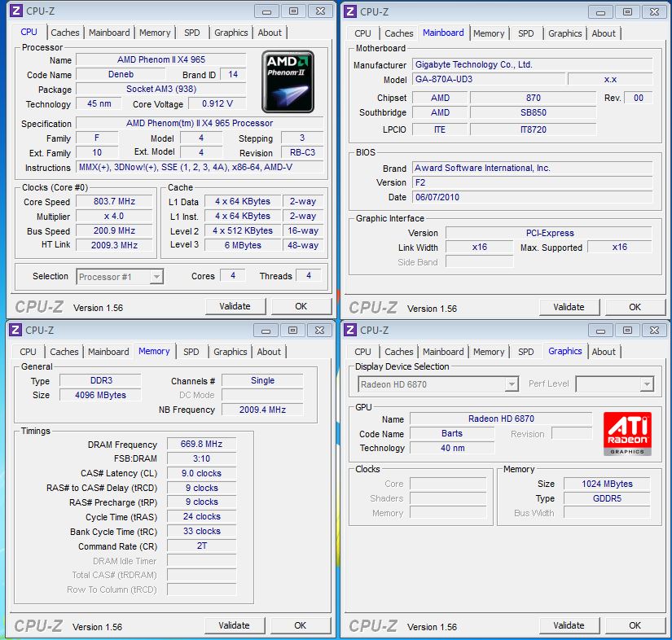Click OK in the CPU tab window
Image resolution: width=672 pixels, height=640 pixels.
pos(301,306)
